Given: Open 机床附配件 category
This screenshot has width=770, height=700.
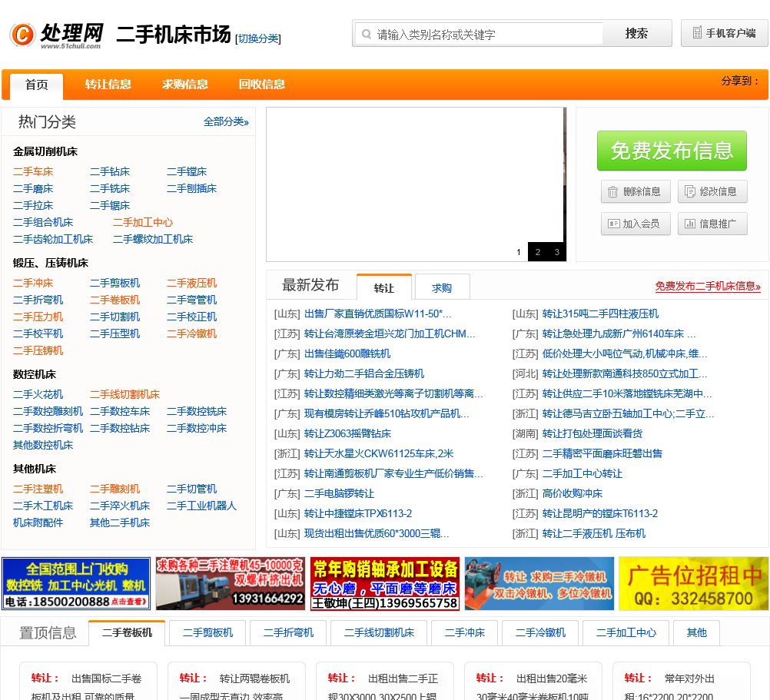Looking at the screenshot, I should 38,523.
